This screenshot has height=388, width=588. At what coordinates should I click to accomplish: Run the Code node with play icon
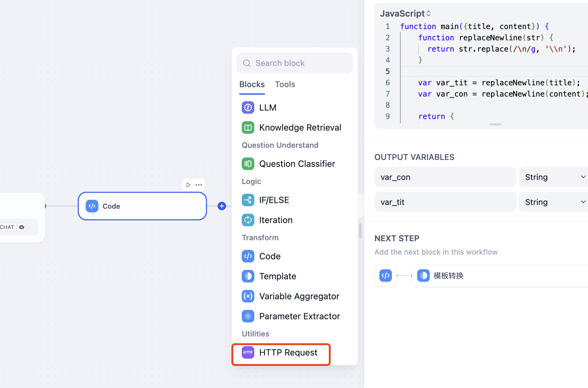[x=188, y=185]
